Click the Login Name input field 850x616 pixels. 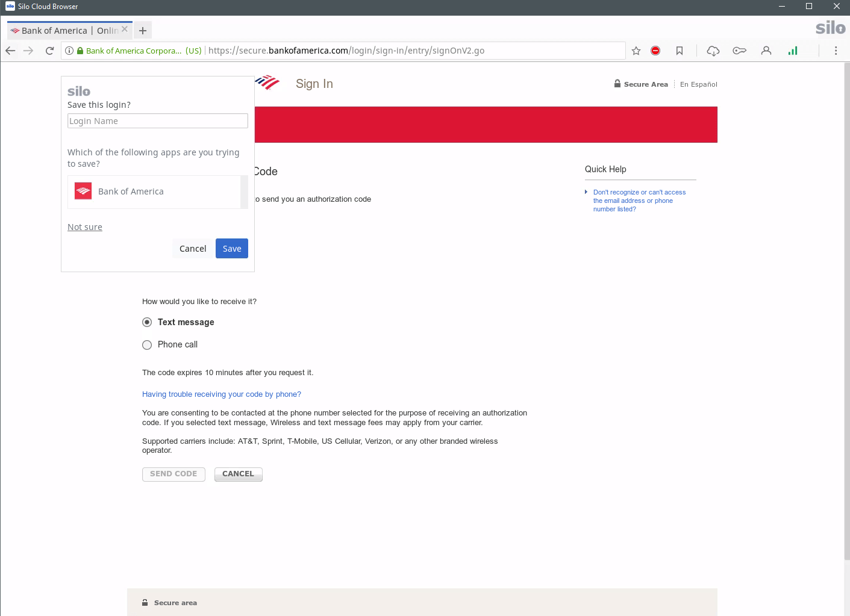click(158, 121)
